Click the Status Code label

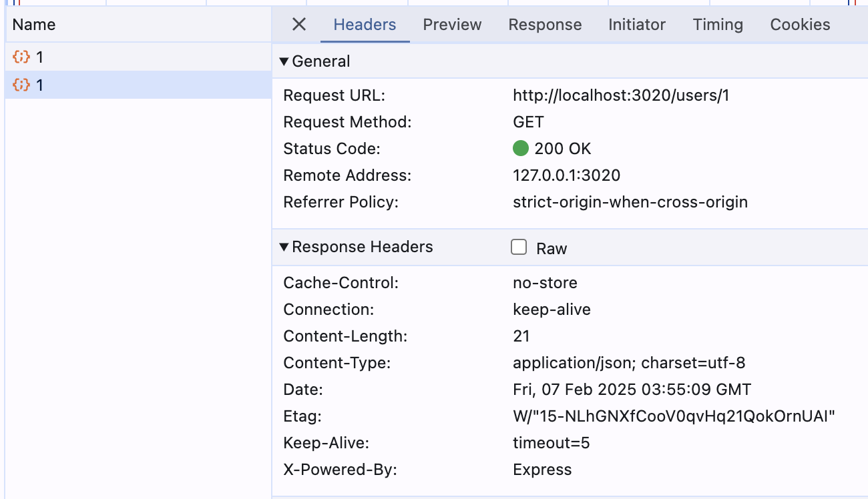pyautogui.click(x=331, y=149)
